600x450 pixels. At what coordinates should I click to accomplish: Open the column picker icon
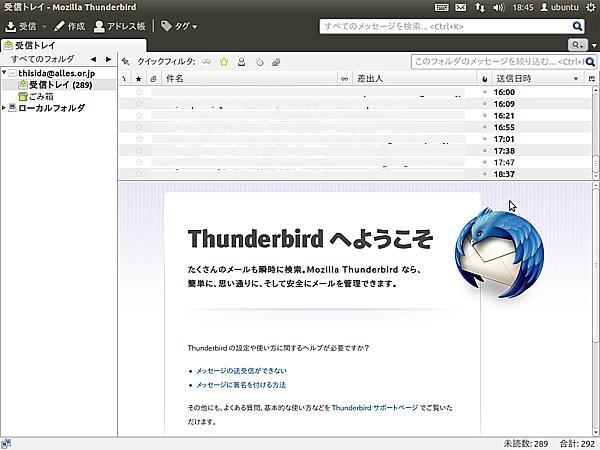pos(592,79)
